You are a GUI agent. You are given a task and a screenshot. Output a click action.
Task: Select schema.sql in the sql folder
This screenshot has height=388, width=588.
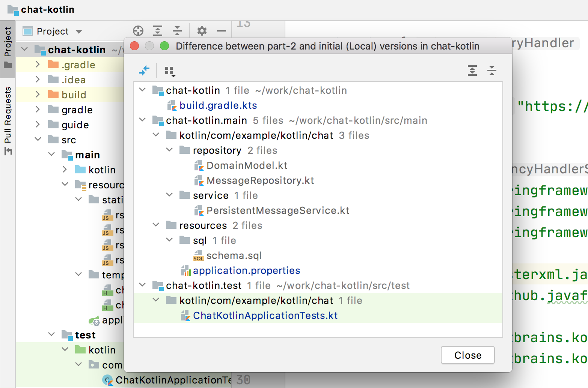234,256
